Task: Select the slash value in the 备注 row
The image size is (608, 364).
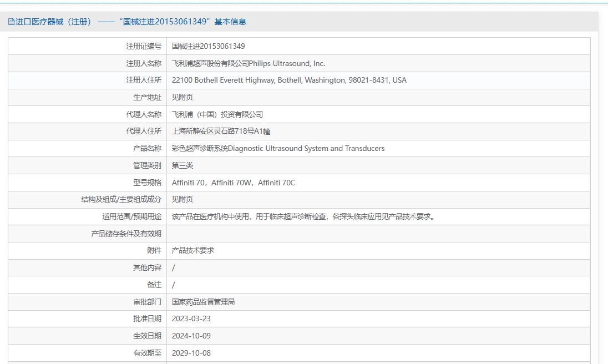Action: (x=173, y=285)
